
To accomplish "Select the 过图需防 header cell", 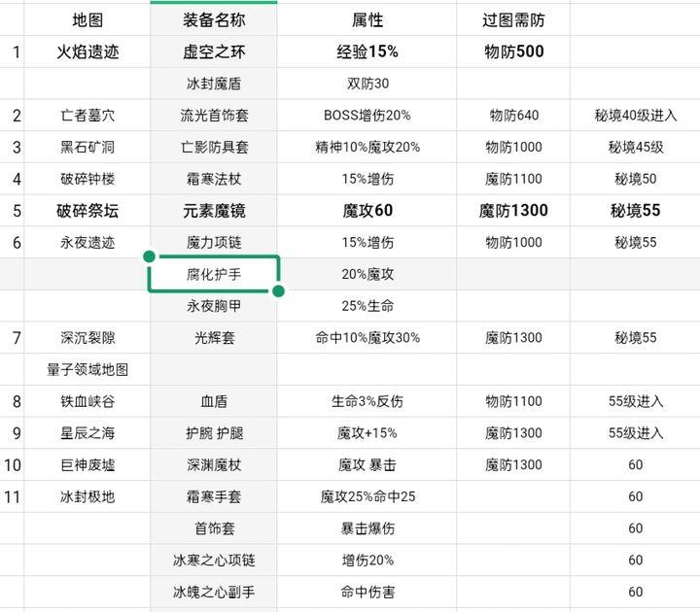I will point(512,19).
